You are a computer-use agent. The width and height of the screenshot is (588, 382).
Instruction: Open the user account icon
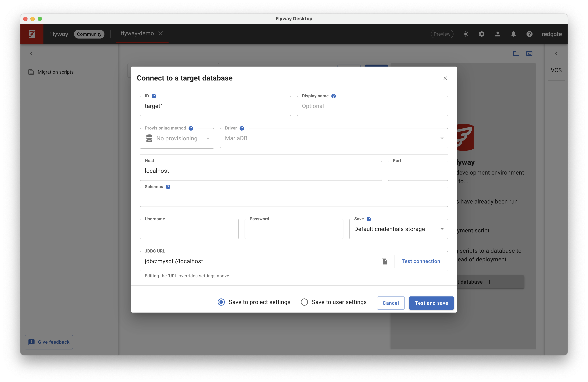[x=498, y=34]
